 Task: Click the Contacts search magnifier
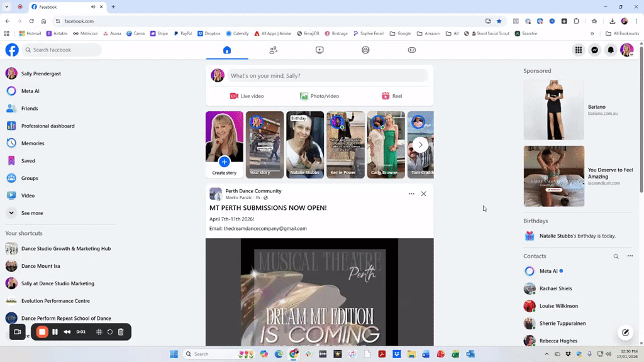tap(616, 256)
